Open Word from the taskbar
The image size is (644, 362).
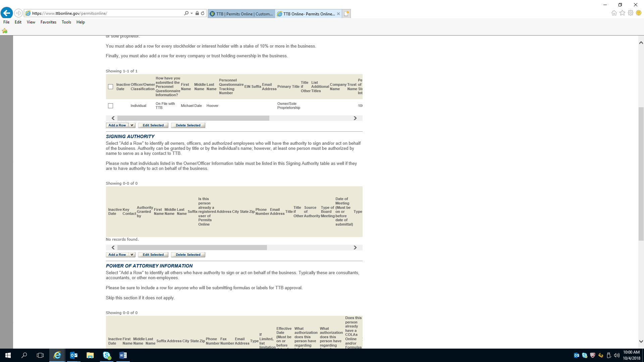(x=123, y=355)
